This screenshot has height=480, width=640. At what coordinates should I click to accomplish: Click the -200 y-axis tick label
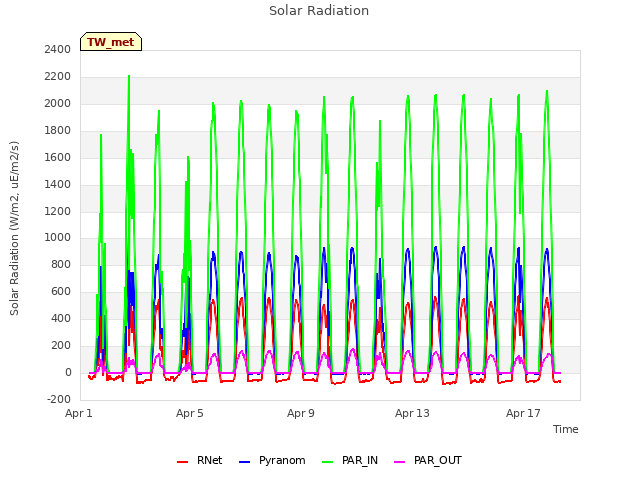pyautogui.click(x=59, y=400)
